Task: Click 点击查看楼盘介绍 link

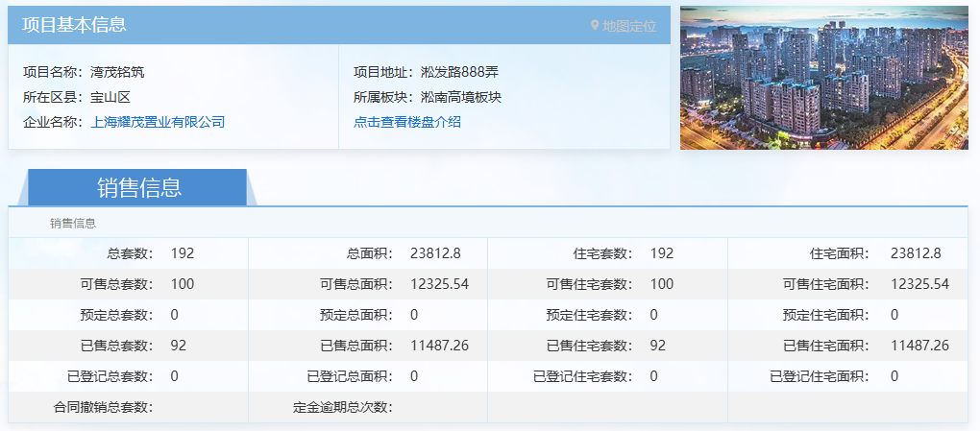Action: pos(406,122)
